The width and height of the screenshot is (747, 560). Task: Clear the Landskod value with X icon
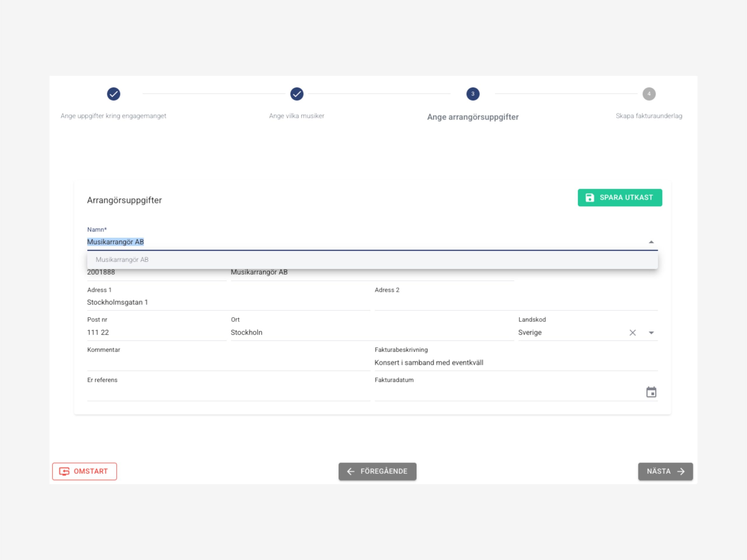click(632, 333)
